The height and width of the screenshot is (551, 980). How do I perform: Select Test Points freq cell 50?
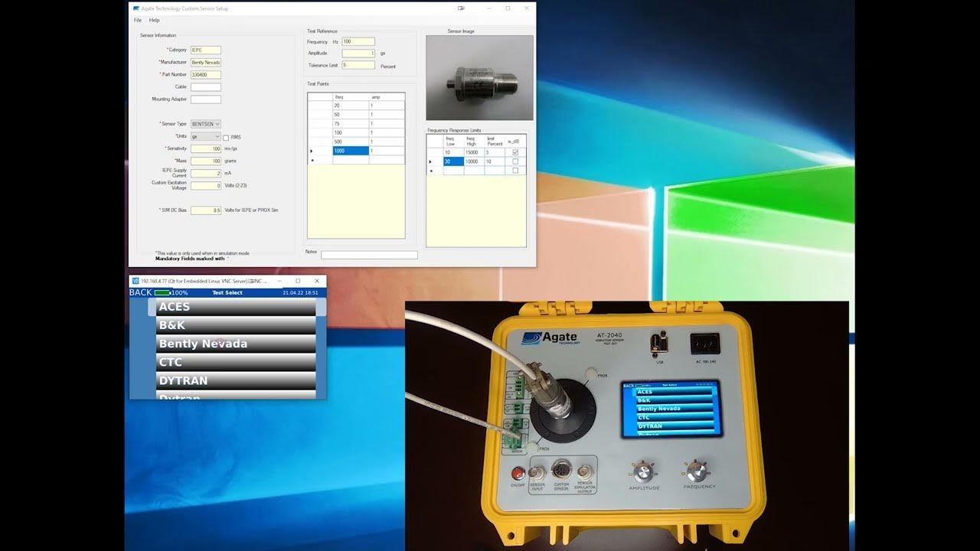[351, 115]
